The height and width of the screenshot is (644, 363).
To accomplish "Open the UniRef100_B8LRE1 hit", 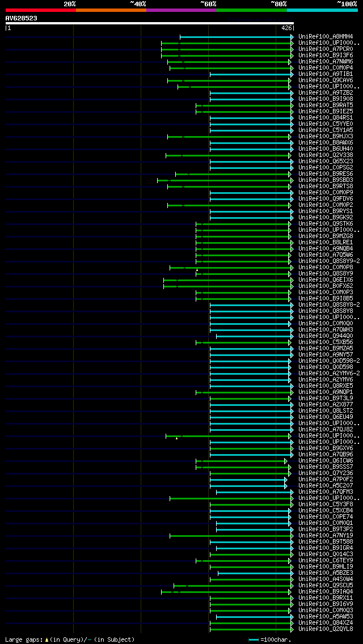I will point(326,243).
